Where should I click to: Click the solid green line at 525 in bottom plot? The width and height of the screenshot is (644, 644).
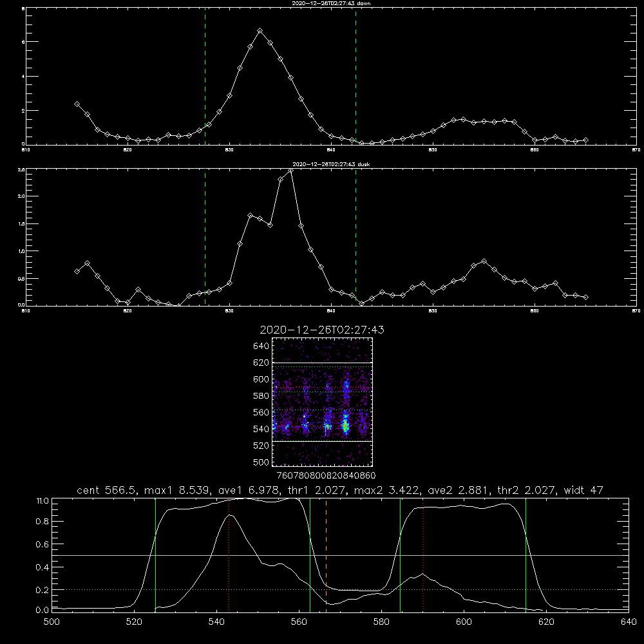tap(155, 555)
